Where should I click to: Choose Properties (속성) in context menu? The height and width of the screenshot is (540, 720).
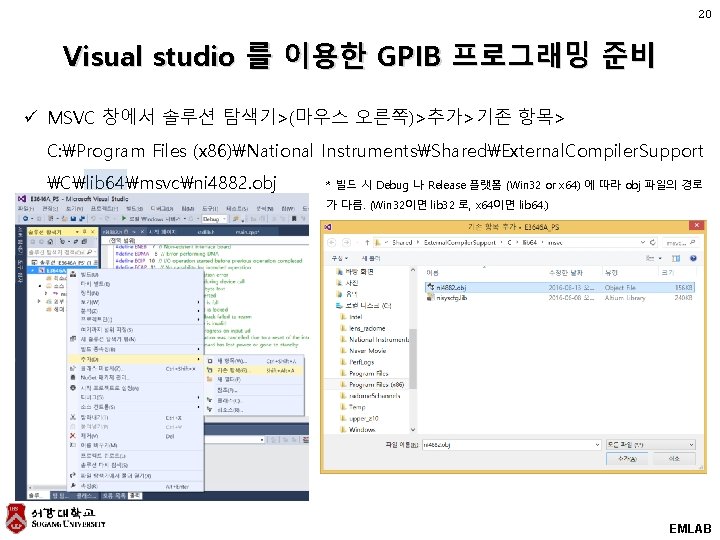(135, 485)
